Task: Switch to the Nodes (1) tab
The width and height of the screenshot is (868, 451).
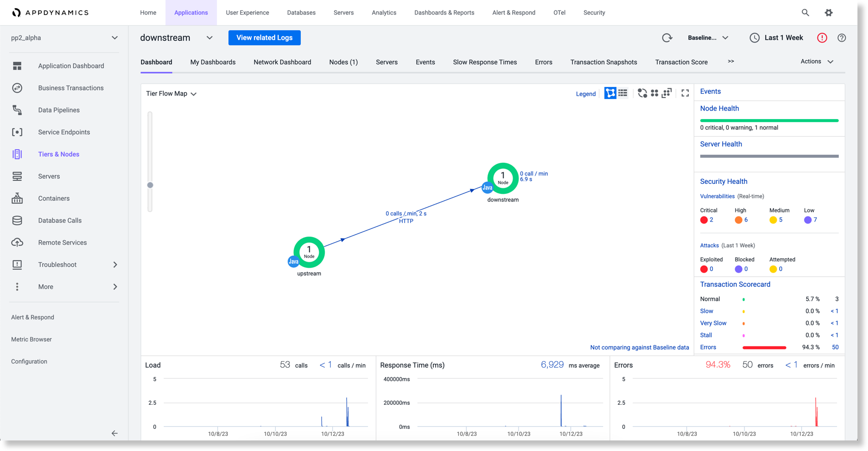Action: (343, 62)
